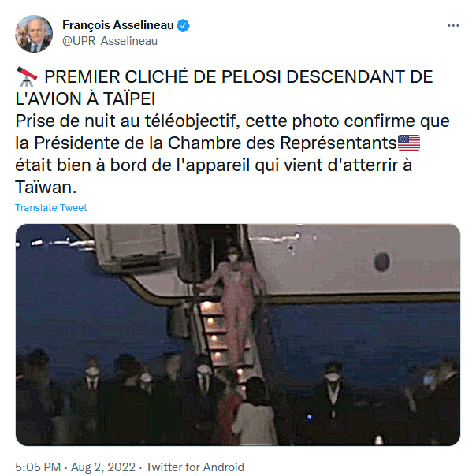Viewport: 476px width, 476px height.
Task: Click the tweet body paragraph text
Action: [232, 154]
